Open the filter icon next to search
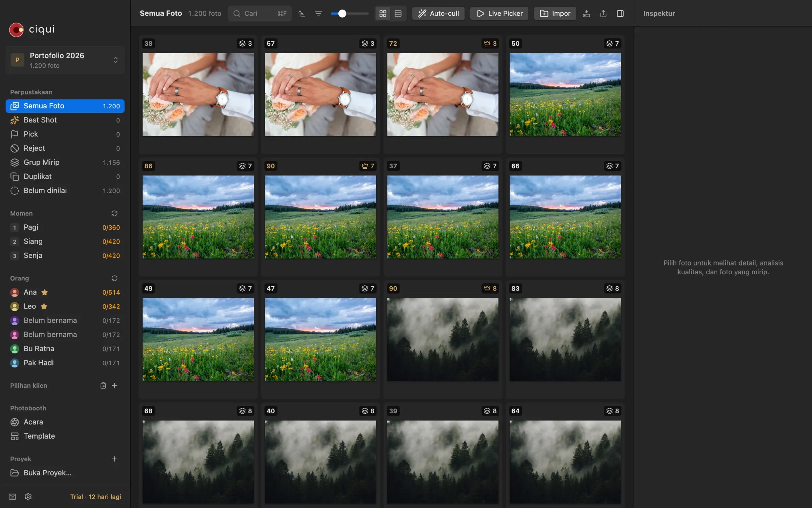812x508 pixels. point(318,14)
